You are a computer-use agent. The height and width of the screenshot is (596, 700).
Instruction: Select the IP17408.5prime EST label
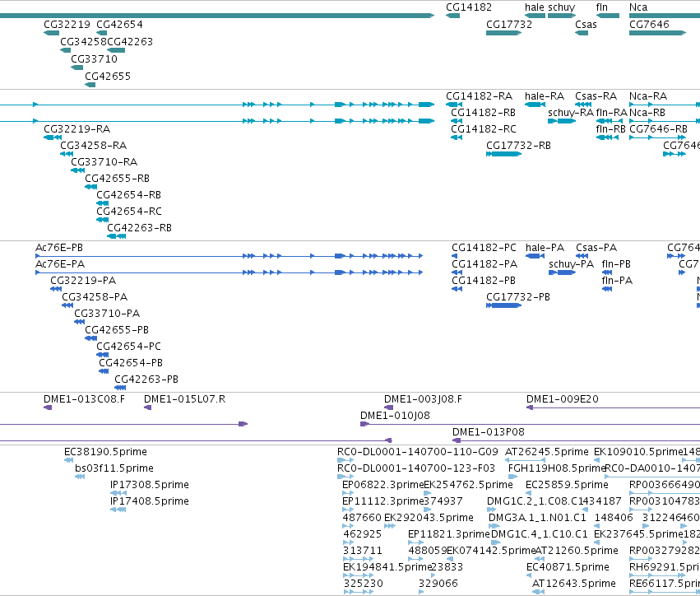click(x=149, y=501)
